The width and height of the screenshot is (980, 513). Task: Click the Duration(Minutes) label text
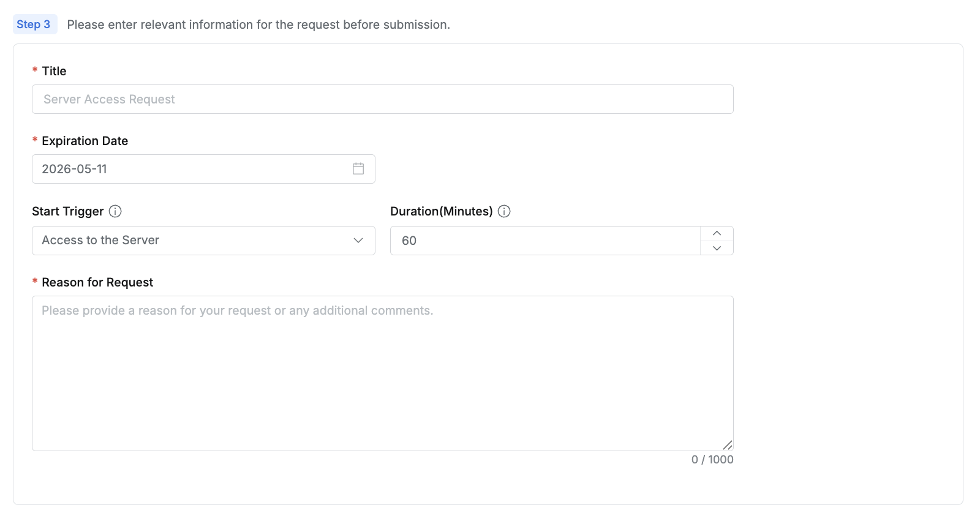point(441,211)
